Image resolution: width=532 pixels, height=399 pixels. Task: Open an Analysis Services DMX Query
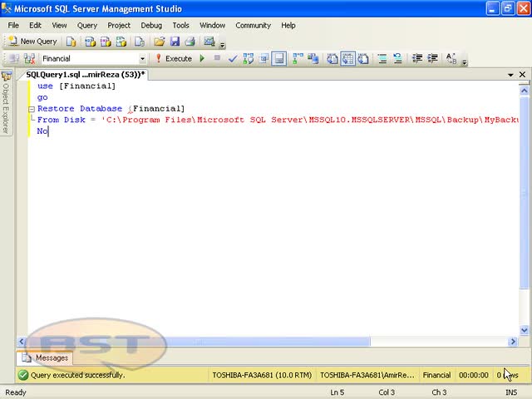[x=106, y=42]
